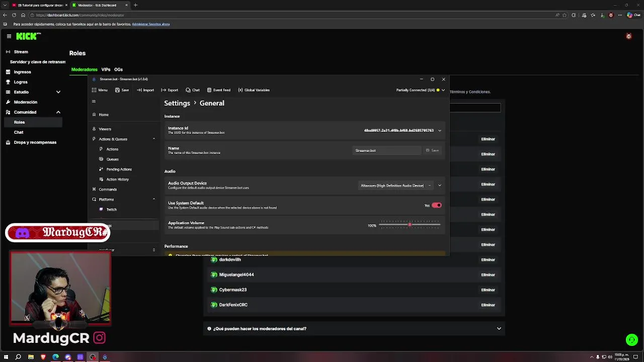Open Audio Output Device dropdown
This screenshot has height=362, width=644.
[x=395, y=186]
